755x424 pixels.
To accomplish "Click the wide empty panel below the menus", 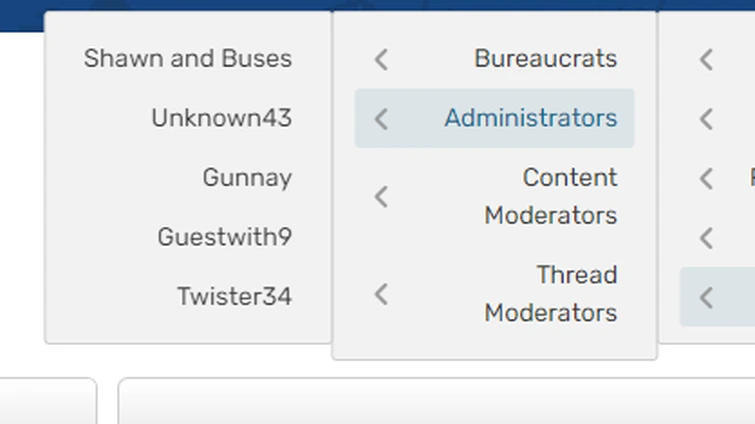I will (x=436, y=402).
